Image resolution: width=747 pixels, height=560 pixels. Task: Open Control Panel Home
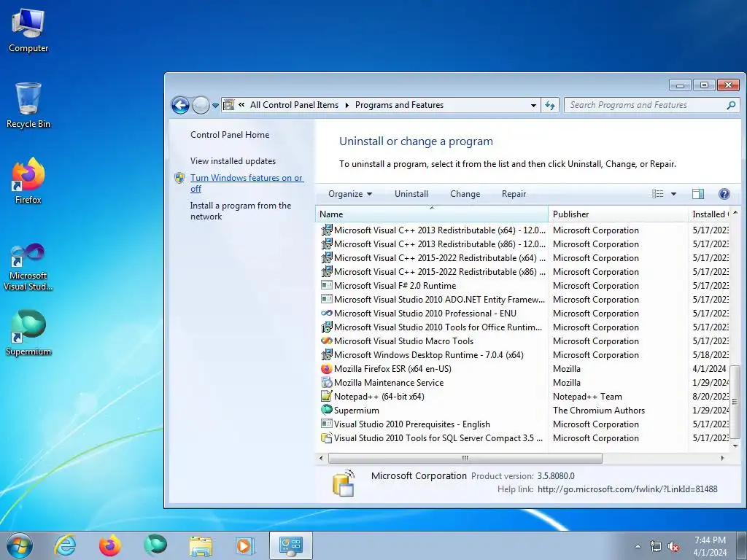(230, 135)
